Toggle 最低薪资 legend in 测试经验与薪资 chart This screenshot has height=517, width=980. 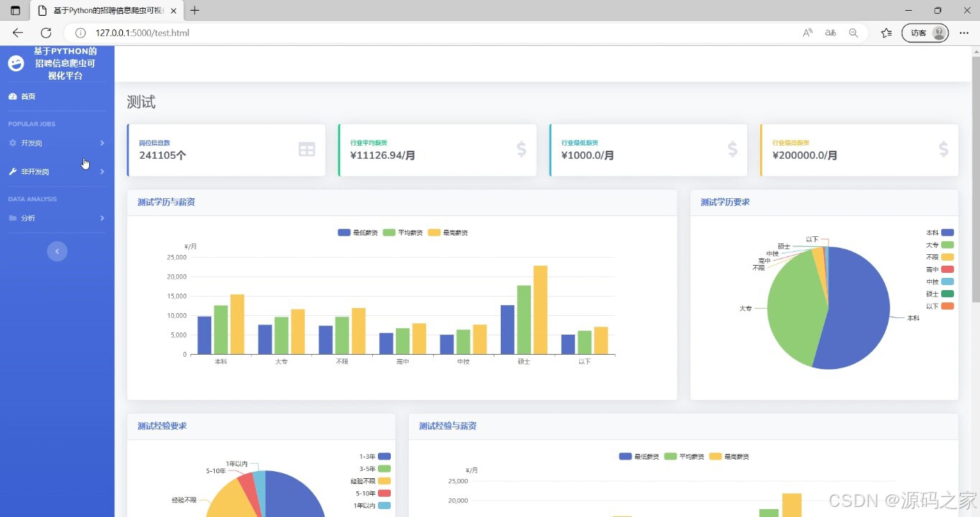tap(639, 457)
